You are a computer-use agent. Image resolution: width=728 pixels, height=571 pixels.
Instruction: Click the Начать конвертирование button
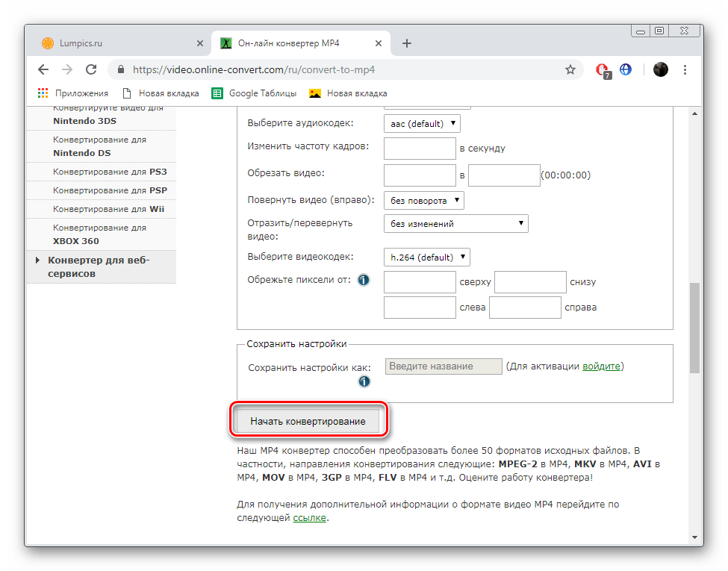point(308,421)
